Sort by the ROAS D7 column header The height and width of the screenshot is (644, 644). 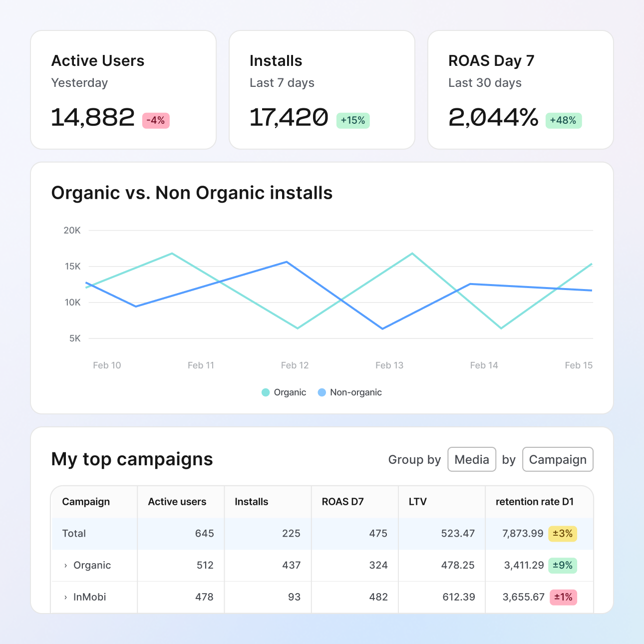pyautogui.click(x=342, y=502)
